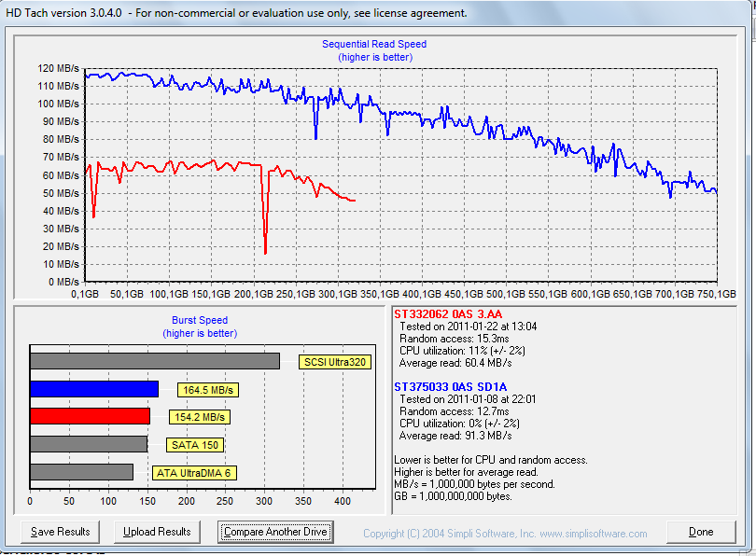Select the SATA 150 label
This screenshot has height=556, width=756.
pyautogui.click(x=195, y=445)
